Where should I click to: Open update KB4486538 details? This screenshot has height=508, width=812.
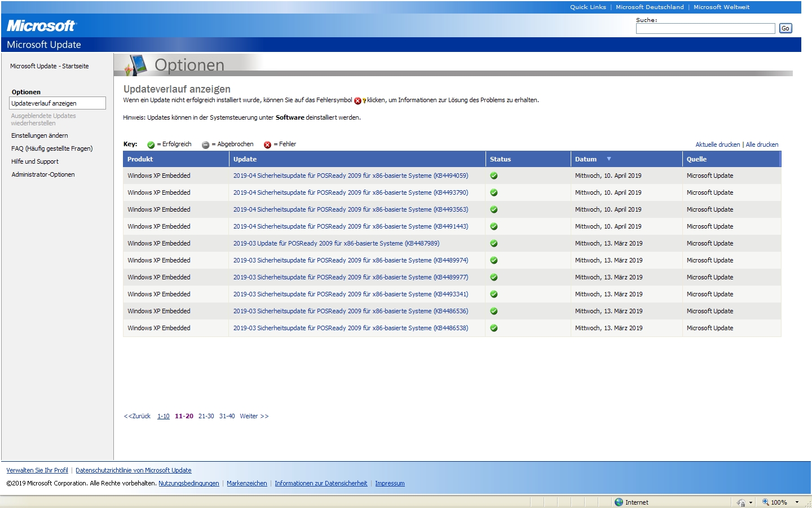pyautogui.click(x=351, y=328)
